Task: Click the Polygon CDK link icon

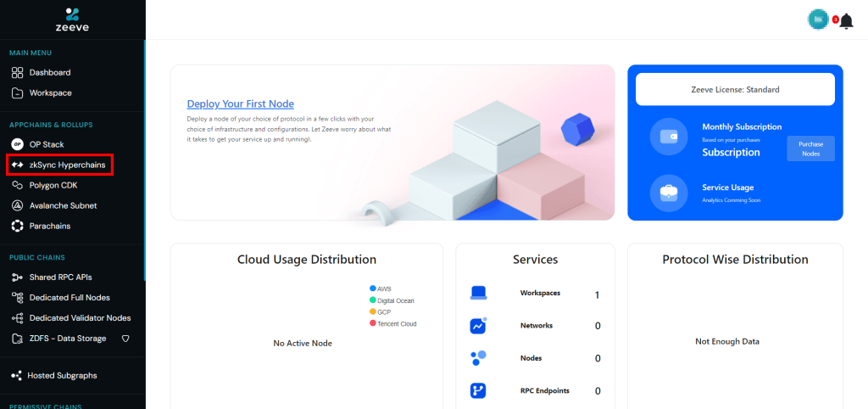Action: click(17, 185)
